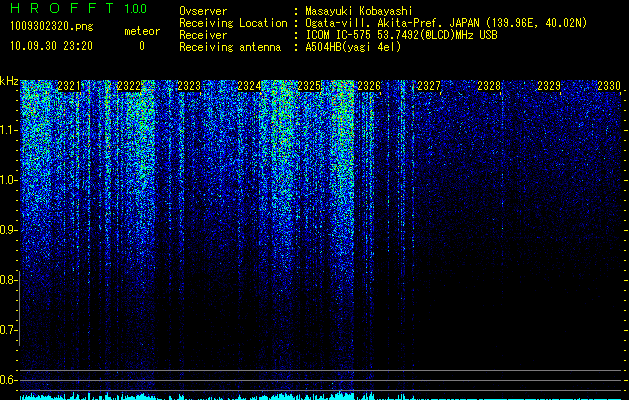Click the 2329 time marker
Image resolution: width=629 pixels, height=400 pixels.
click(x=549, y=86)
